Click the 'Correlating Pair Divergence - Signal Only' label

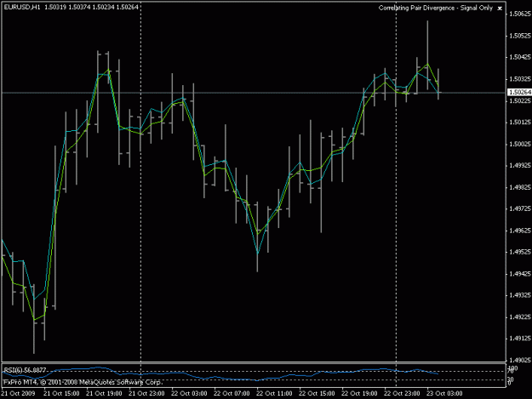click(x=435, y=8)
